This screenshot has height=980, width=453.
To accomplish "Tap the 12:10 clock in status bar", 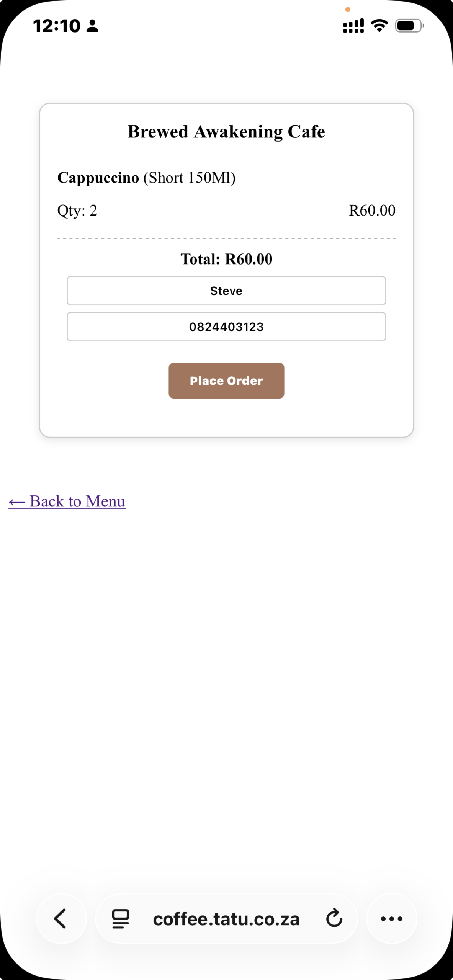I will (x=57, y=26).
